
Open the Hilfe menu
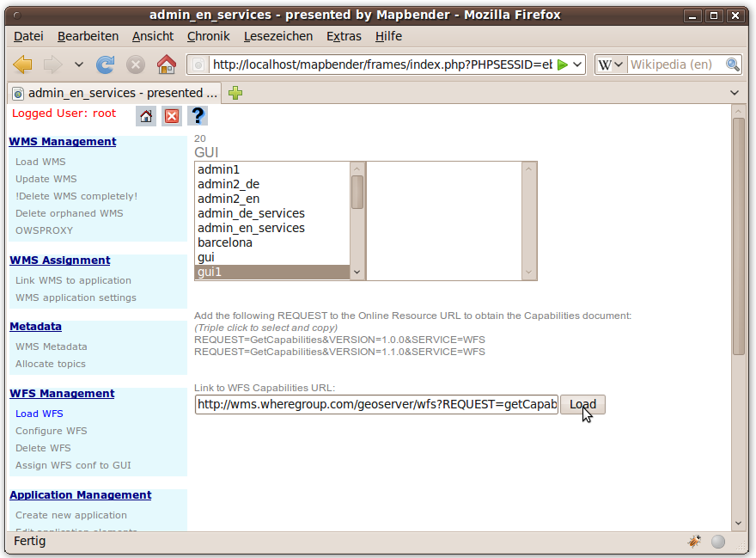click(388, 36)
